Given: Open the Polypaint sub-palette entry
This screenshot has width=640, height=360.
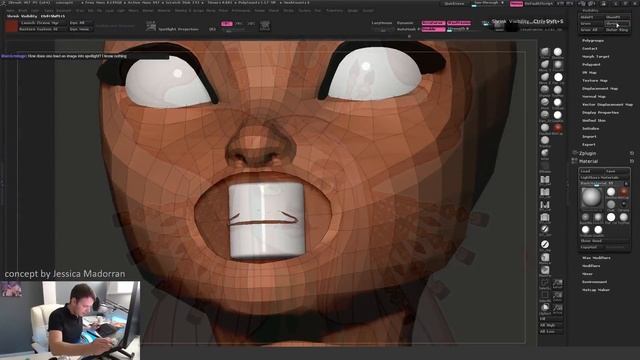Looking at the screenshot, I should [x=591, y=64].
